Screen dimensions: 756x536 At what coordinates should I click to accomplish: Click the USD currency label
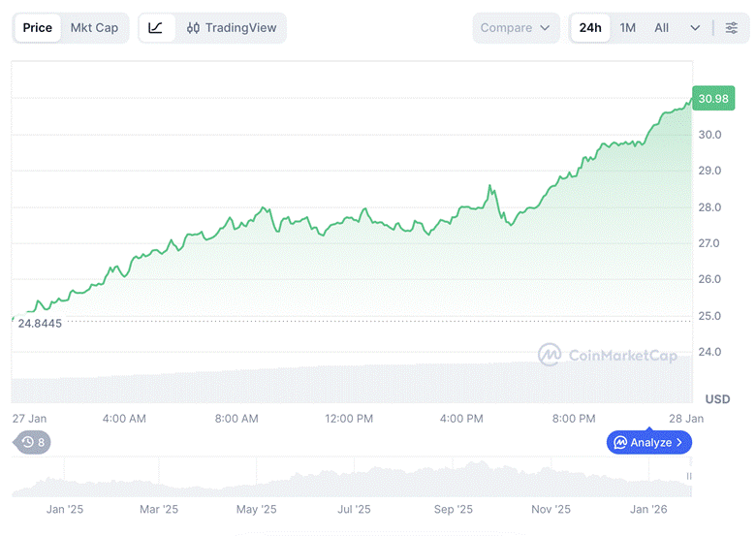click(x=717, y=399)
